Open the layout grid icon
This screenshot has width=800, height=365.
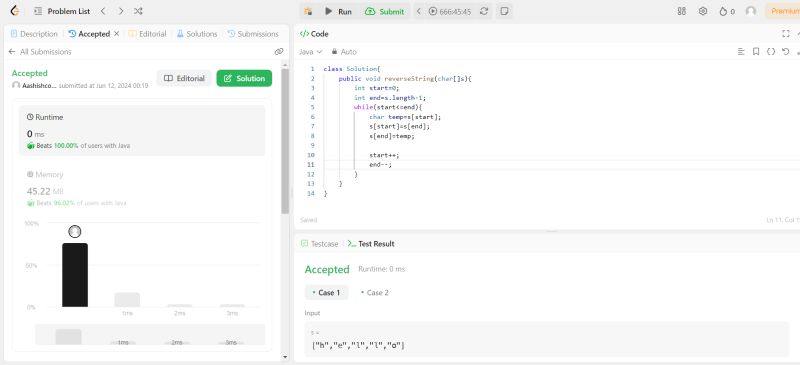coord(682,11)
